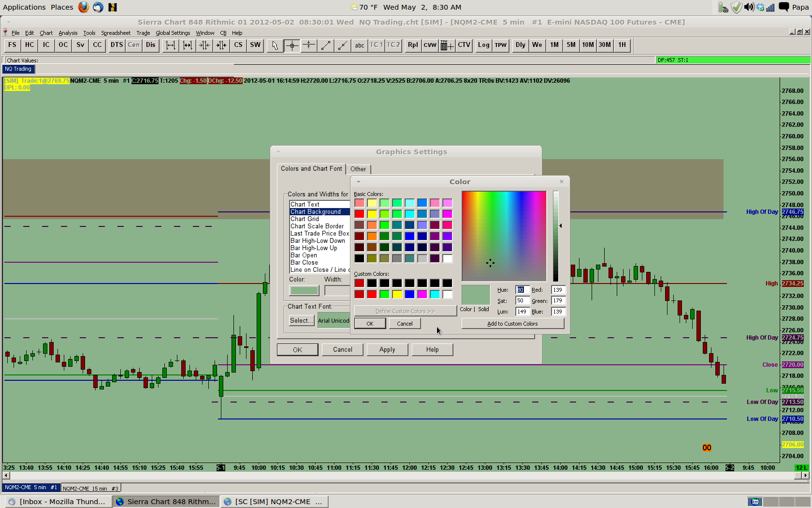This screenshot has width=812, height=508.
Task: Click the CTV toolbar button
Action: click(464, 45)
